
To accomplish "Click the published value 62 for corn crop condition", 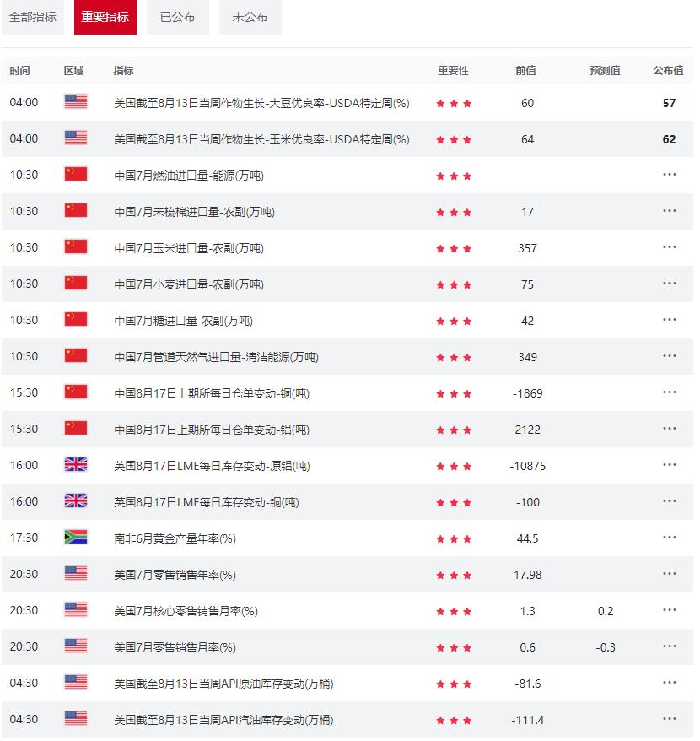I will click(668, 138).
